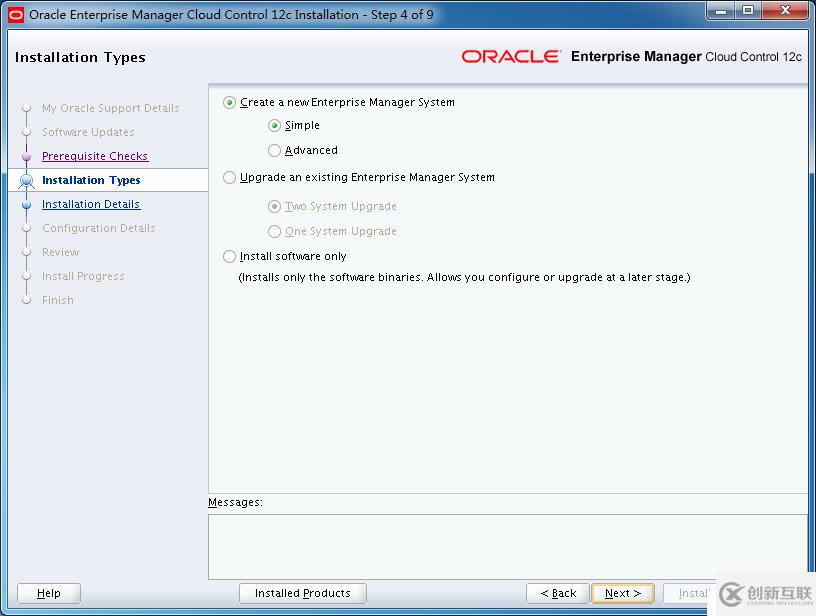This screenshot has height=616, width=816.
Task: Click the red Oracle logo near Enterprise Manager heading
Action: pos(512,57)
